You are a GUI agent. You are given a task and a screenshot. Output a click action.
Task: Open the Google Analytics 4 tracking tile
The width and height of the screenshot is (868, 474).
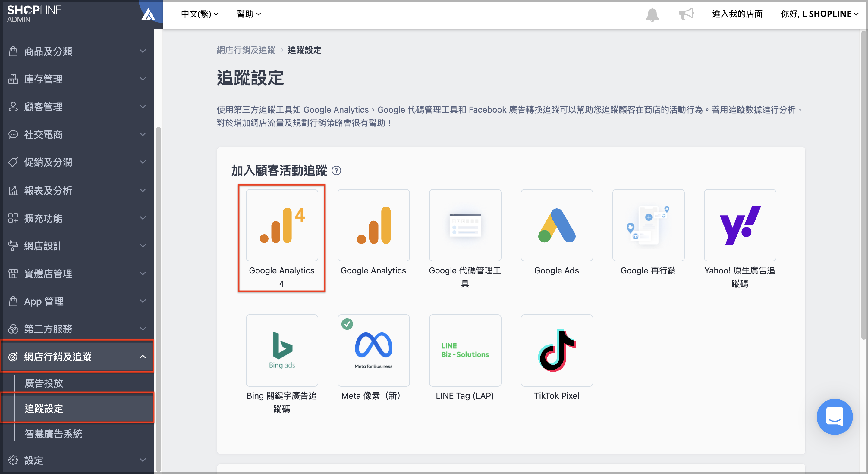[282, 225]
